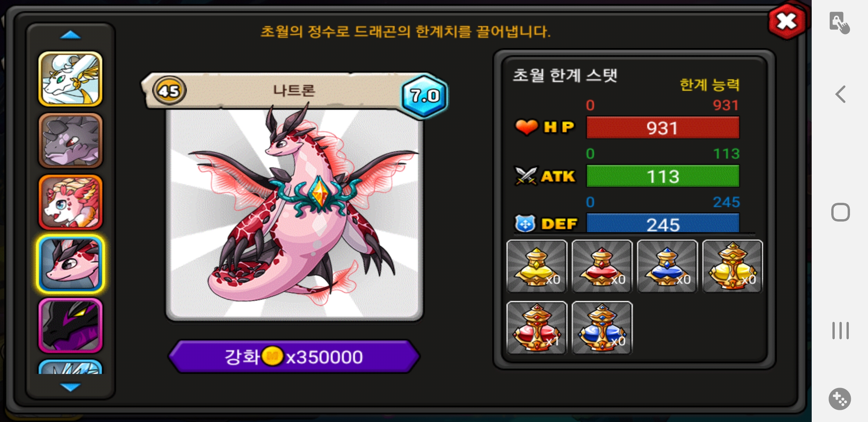Select the small red essence potion

click(602, 266)
